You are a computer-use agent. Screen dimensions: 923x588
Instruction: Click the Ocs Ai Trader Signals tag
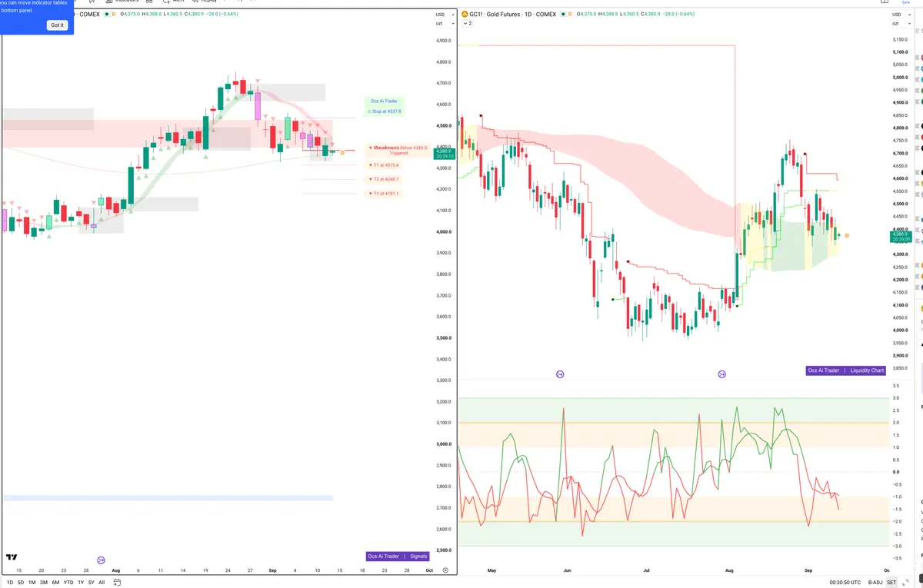[398, 556]
